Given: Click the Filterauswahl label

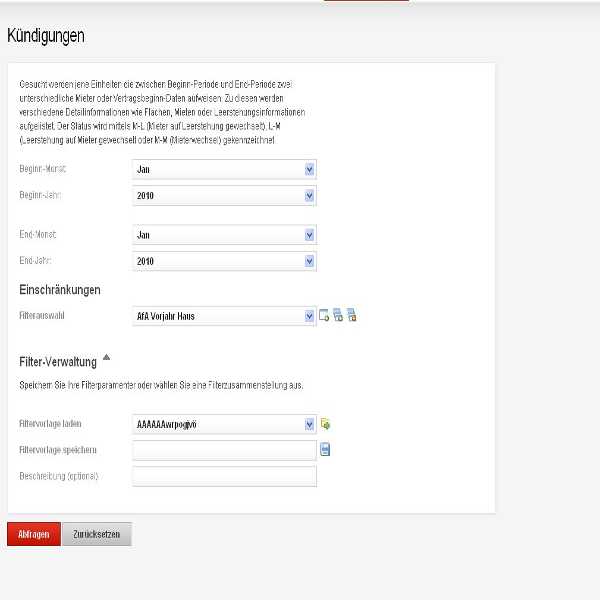Looking at the screenshot, I should point(42,316).
